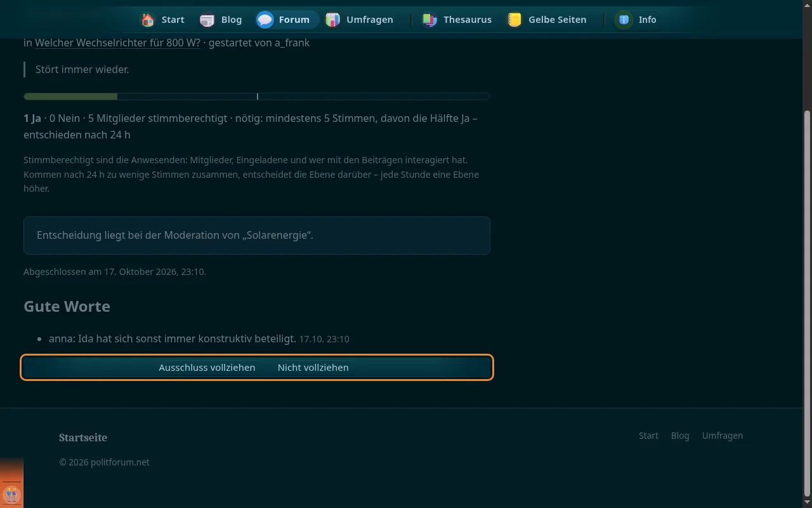Click the Startseite footer heading

coord(83,438)
